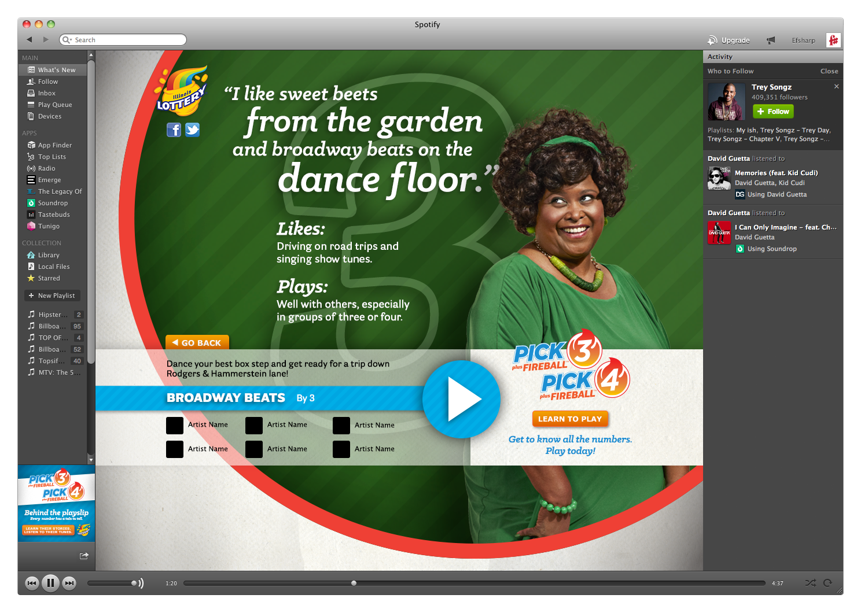Pause the current track

[50, 583]
